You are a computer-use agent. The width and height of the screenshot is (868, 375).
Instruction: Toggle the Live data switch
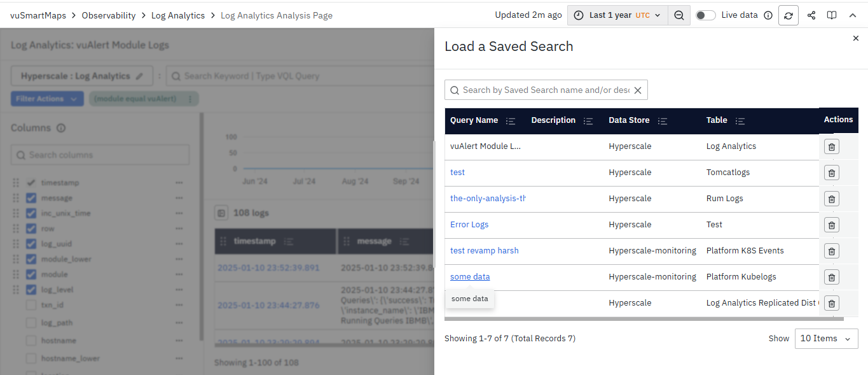pos(705,15)
